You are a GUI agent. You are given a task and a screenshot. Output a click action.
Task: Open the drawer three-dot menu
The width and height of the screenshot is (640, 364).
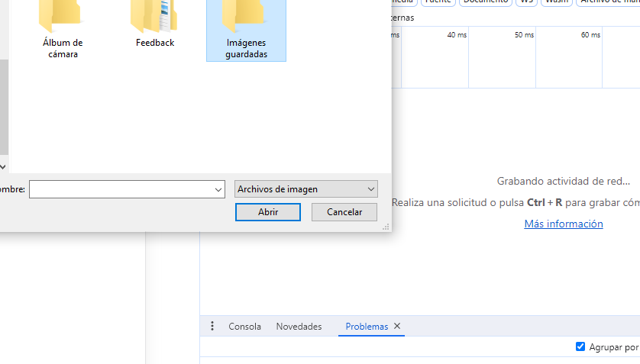(212, 326)
